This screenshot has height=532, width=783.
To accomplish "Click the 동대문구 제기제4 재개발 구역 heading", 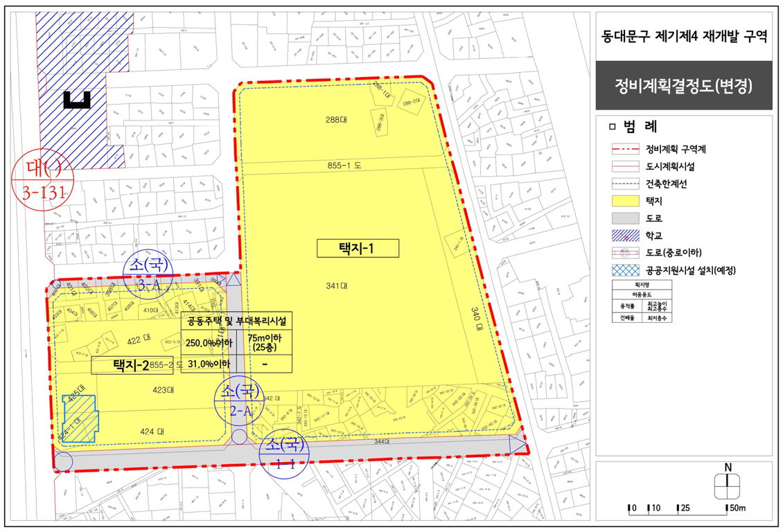I will [x=684, y=36].
